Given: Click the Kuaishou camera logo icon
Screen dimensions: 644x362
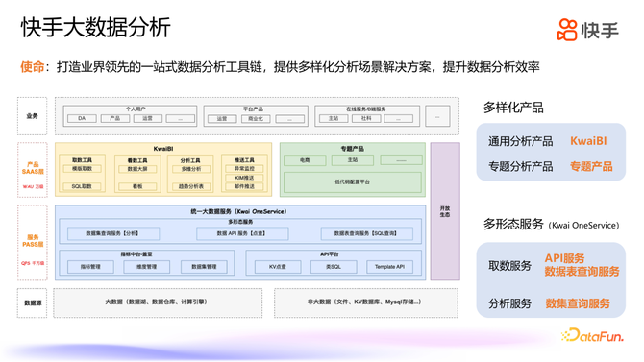Looking at the screenshot, I should (x=567, y=30).
